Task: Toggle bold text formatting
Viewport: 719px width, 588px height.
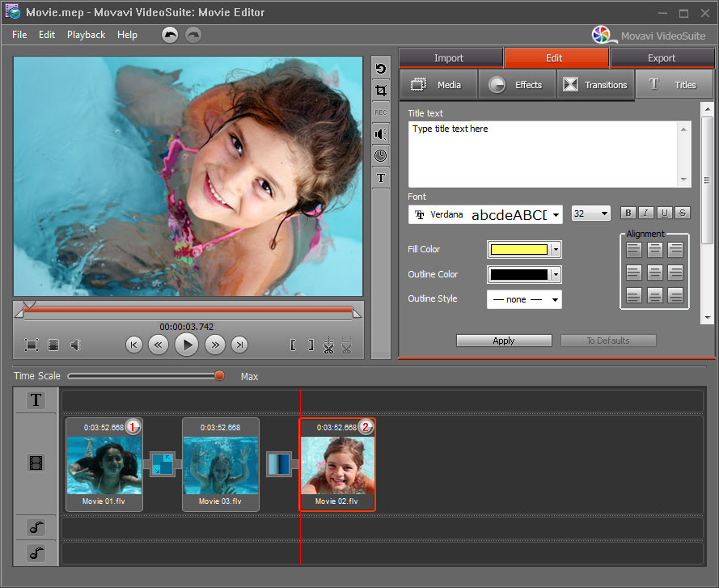Action: pyautogui.click(x=628, y=213)
